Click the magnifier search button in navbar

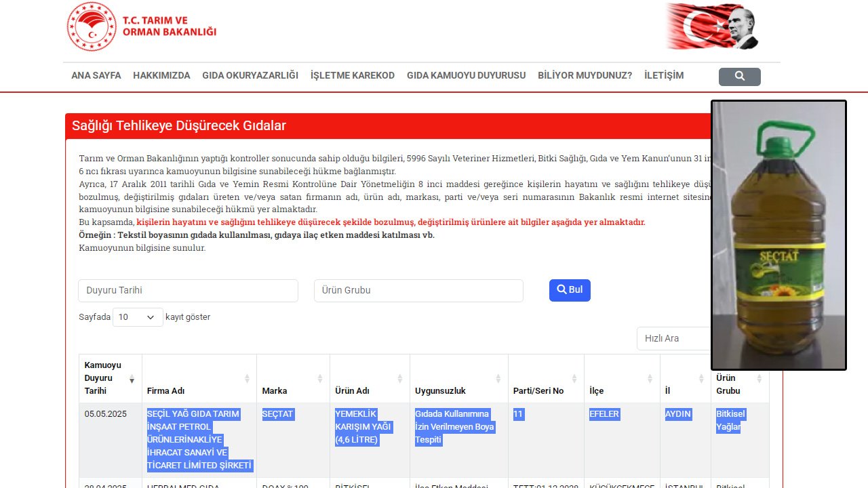pos(740,77)
